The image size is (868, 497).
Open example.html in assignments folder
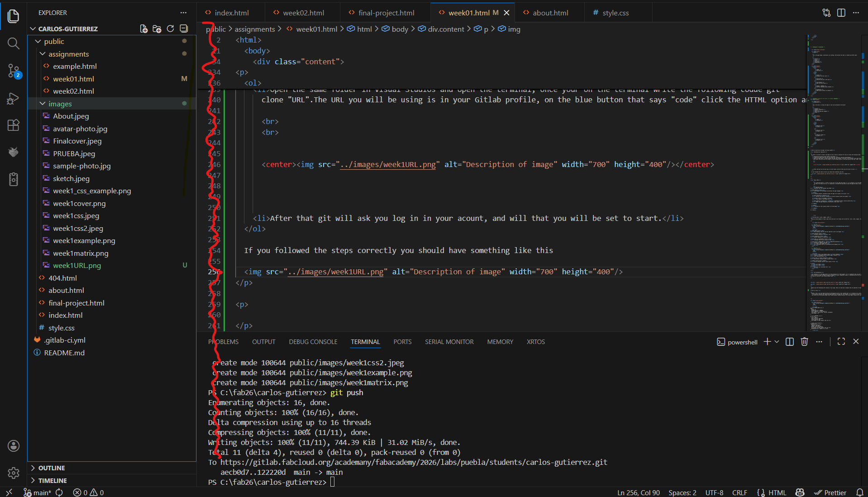tap(75, 66)
